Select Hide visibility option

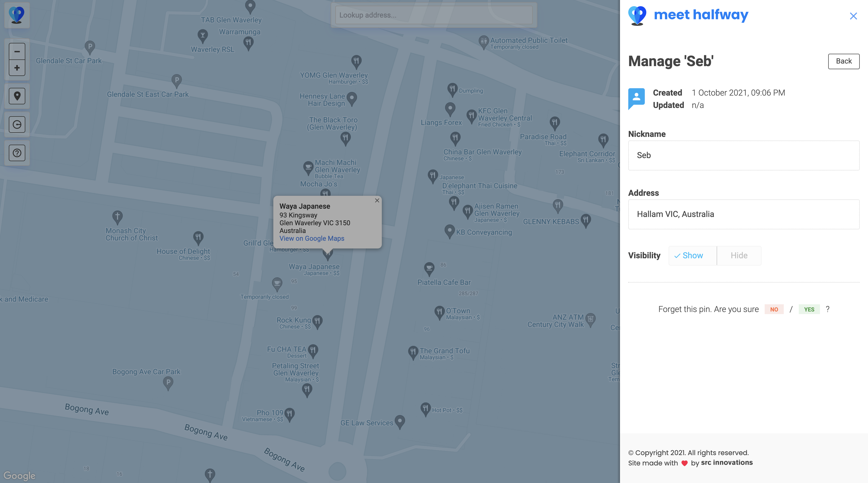click(739, 256)
